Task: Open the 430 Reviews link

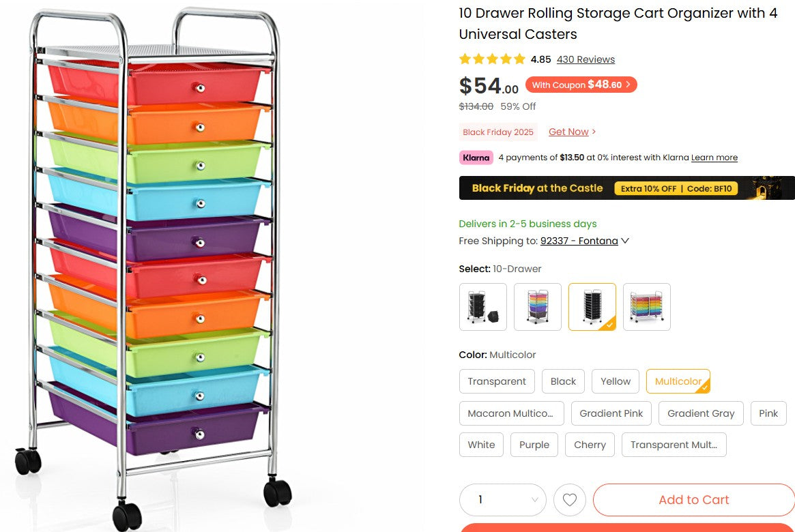Action: [x=585, y=59]
